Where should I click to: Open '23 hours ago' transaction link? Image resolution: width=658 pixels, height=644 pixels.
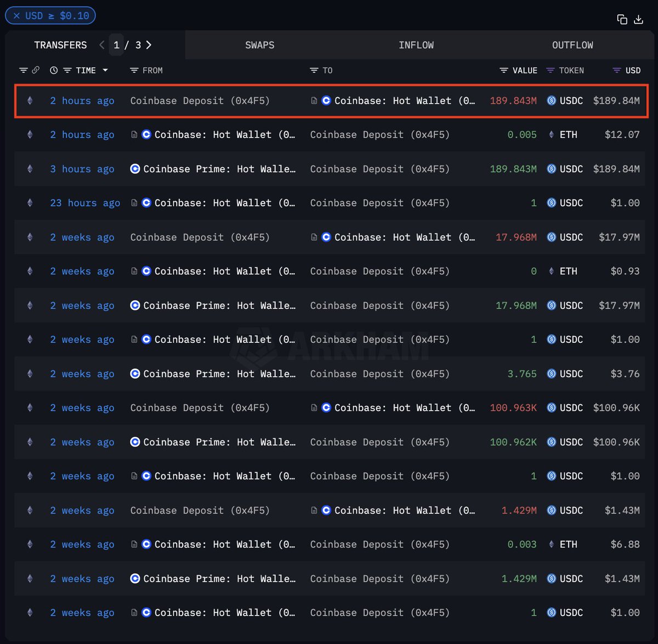pos(85,203)
